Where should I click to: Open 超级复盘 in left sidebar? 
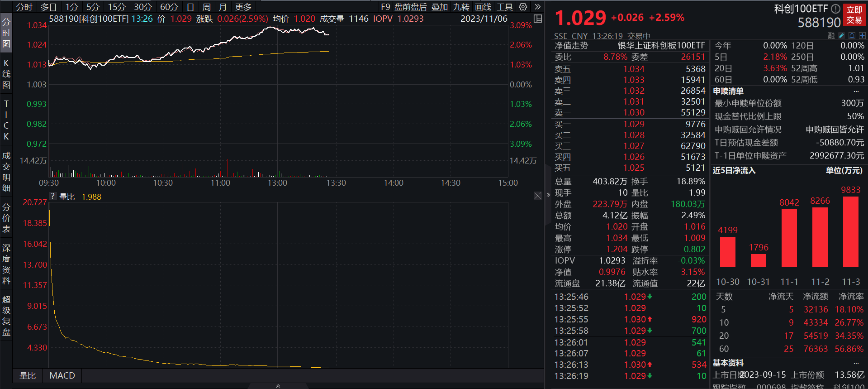pyautogui.click(x=6, y=315)
